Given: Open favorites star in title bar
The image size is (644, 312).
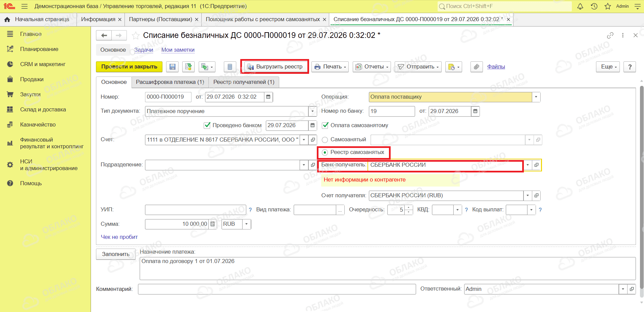Looking at the screenshot, I should [608, 6].
